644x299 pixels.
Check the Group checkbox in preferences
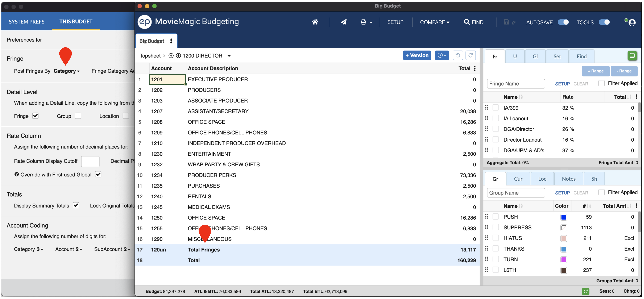click(78, 116)
